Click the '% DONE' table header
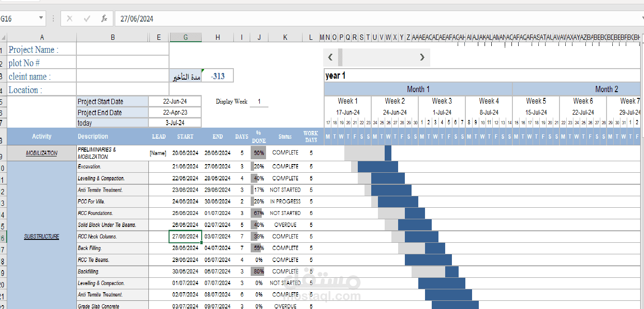The image size is (644, 309). tap(259, 136)
